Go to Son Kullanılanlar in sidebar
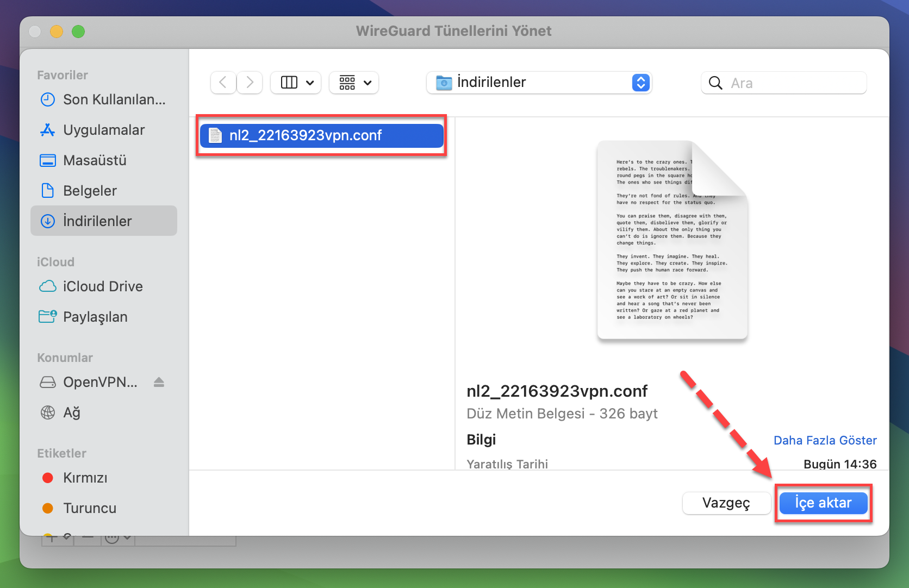The image size is (909, 588). click(x=114, y=99)
